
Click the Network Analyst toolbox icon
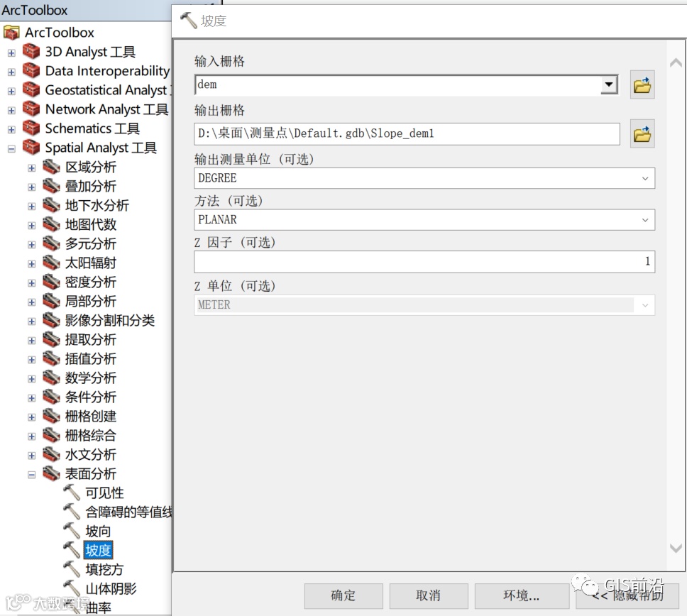point(31,109)
